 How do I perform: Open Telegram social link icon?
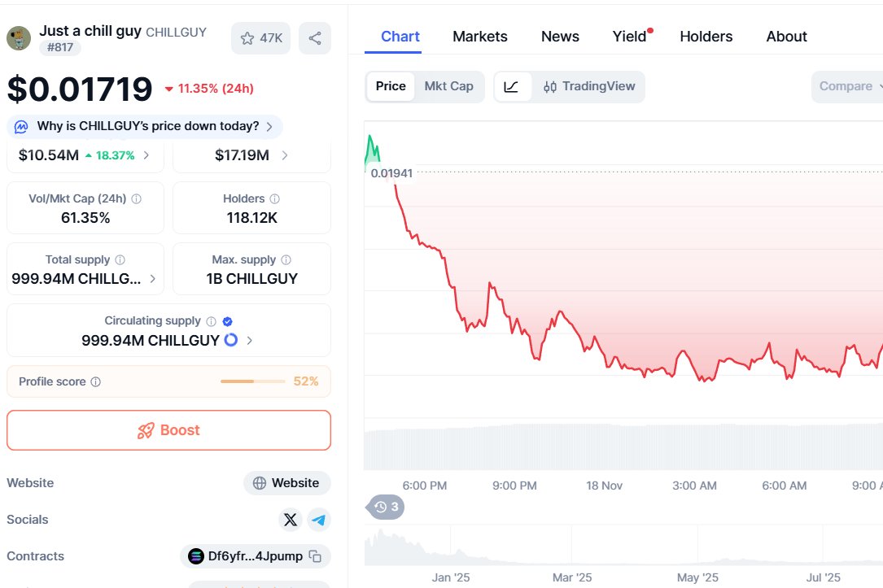click(x=318, y=520)
